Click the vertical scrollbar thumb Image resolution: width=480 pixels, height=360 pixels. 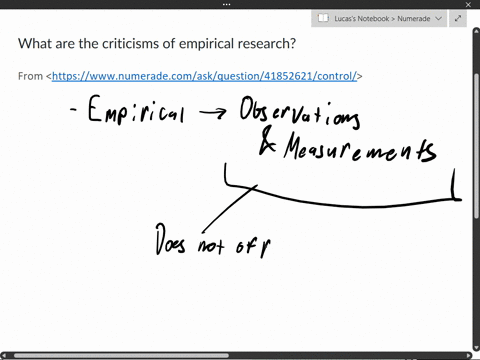(476, 146)
